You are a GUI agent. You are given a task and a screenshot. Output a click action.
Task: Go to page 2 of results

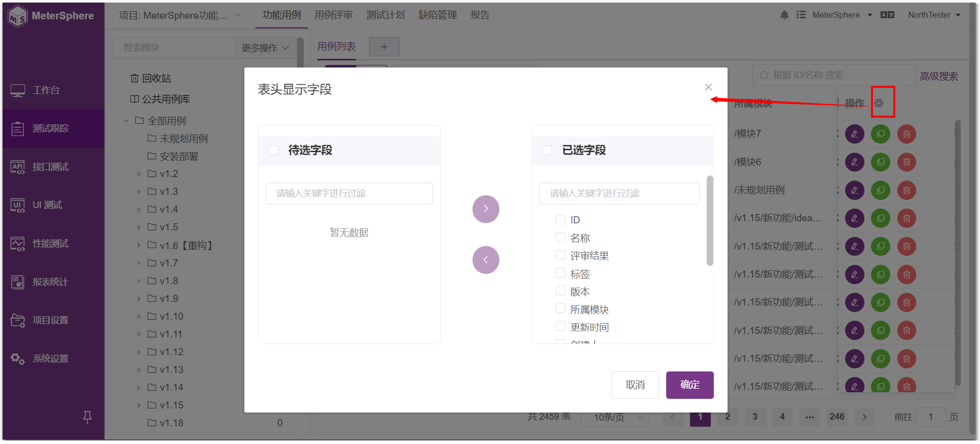click(728, 417)
